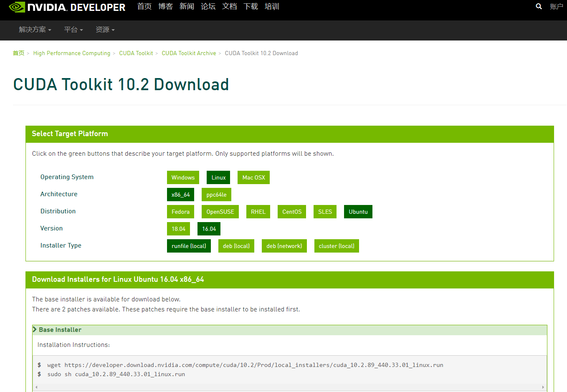The image size is (567, 392).
Task: Click the Installation Instructions label
Action: click(x=73, y=345)
